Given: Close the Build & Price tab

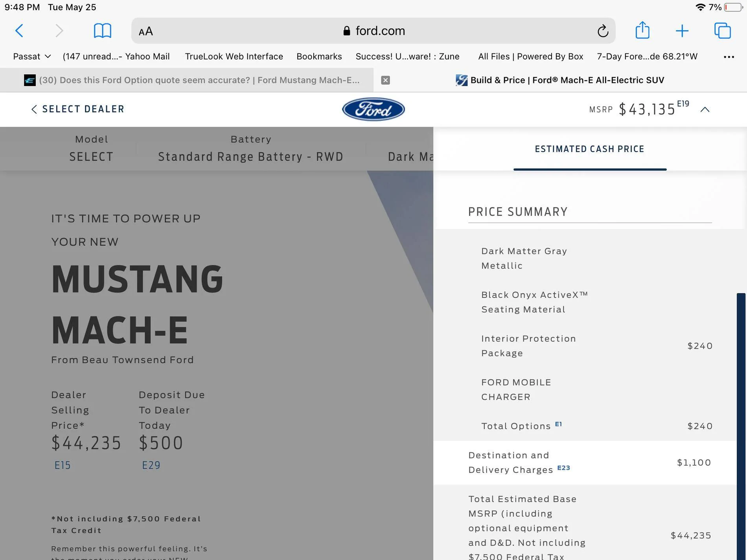Looking at the screenshot, I should (x=386, y=80).
